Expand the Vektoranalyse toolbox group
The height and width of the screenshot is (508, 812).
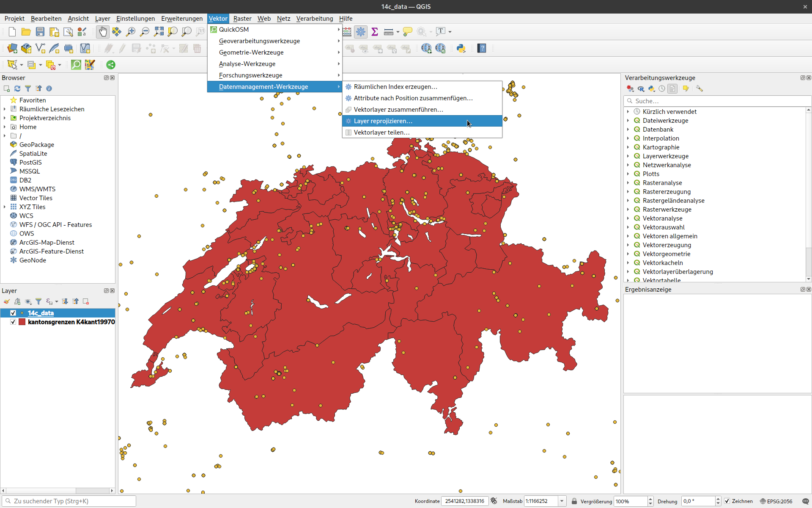click(628, 218)
